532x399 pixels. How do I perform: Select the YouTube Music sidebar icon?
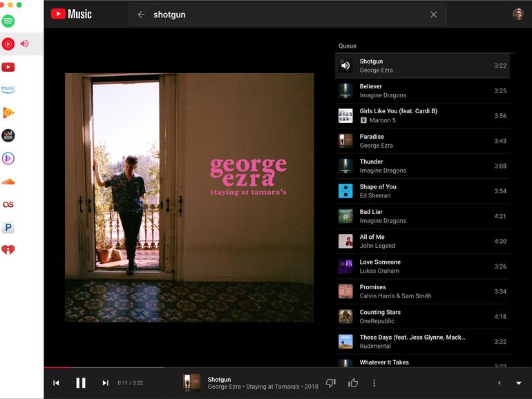pyautogui.click(x=8, y=43)
